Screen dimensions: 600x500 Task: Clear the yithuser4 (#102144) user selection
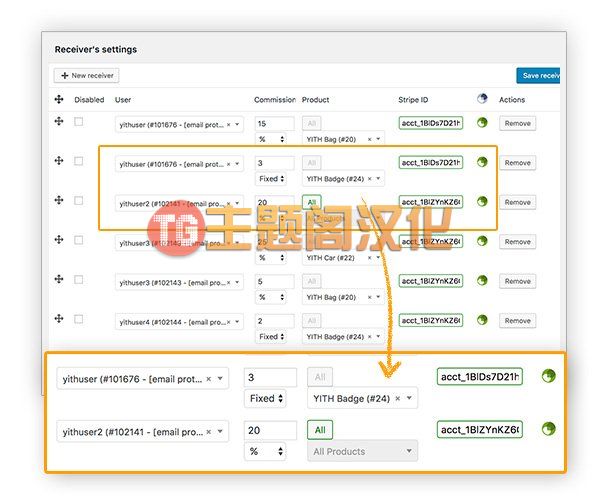point(228,322)
